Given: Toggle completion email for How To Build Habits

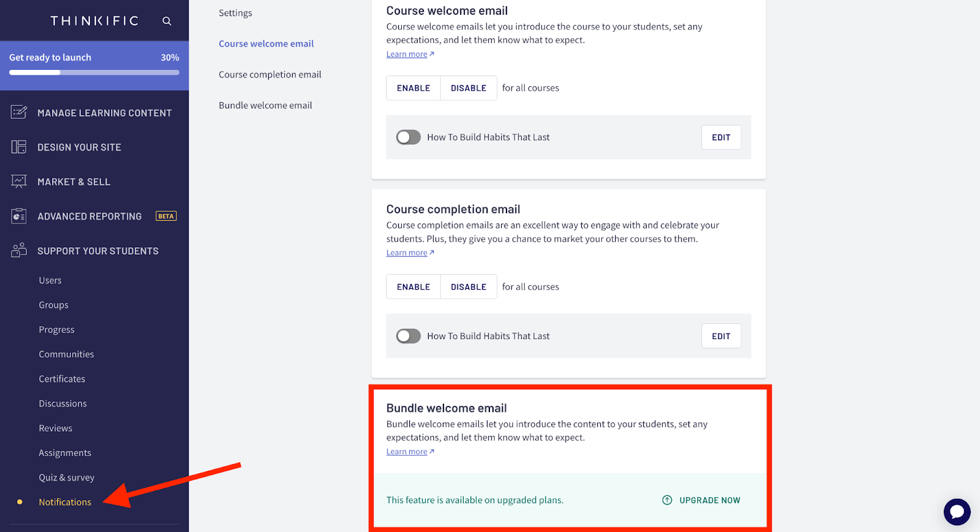Looking at the screenshot, I should 408,336.
